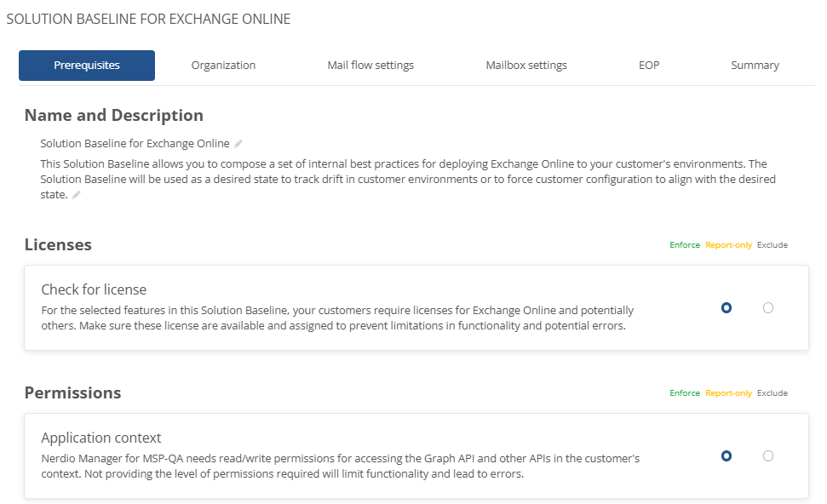Switch to the Organization tab
This screenshot has height=504, width=827.
(223, 66)
